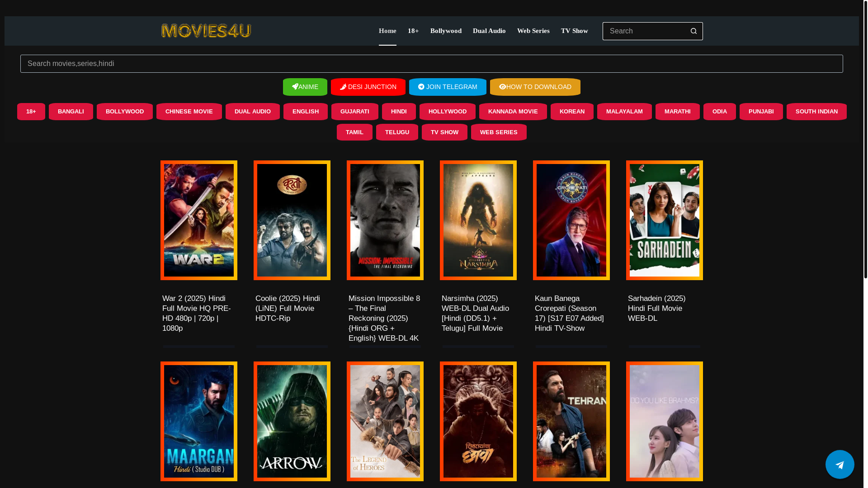Choose the CHINESE MOVIE category

coord(189,112)
